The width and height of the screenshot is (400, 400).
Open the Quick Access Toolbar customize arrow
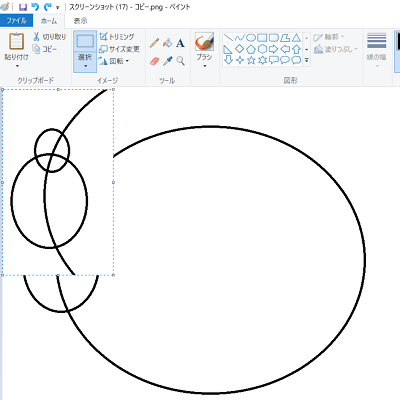(58, 8)
